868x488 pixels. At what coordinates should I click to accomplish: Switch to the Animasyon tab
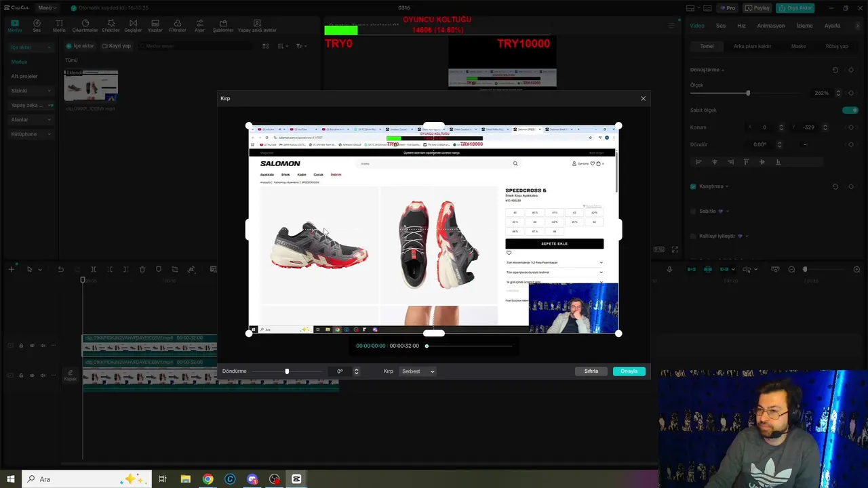(770, 26)
